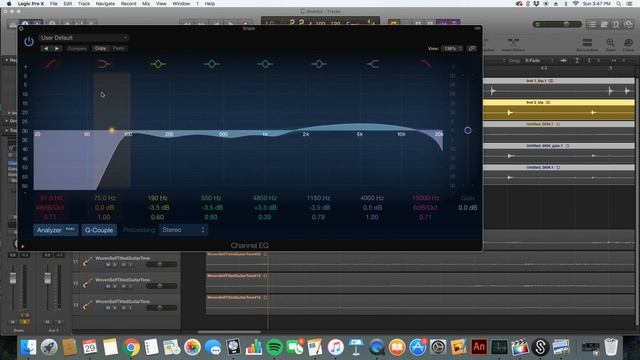Open the View zoom percentage dropdown
640x360 pixels.
pyautogui.click(x=452, y=48)
